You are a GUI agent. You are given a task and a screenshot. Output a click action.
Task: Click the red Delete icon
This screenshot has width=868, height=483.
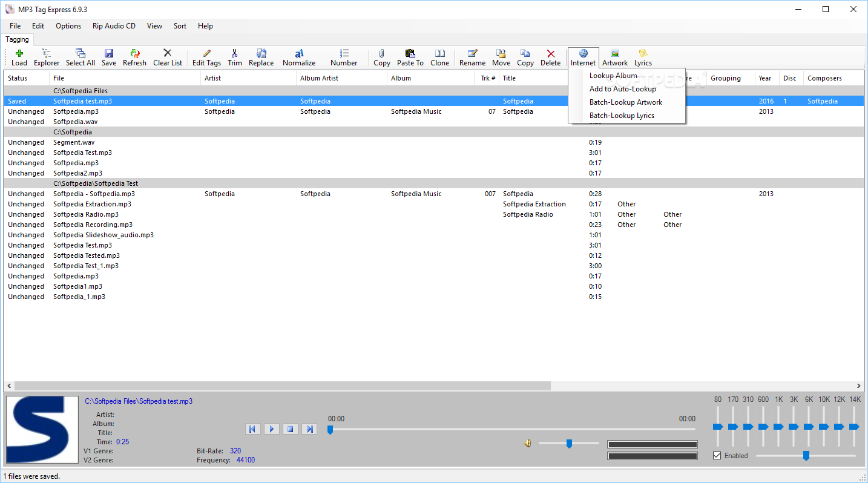click(x=551, y=57)
